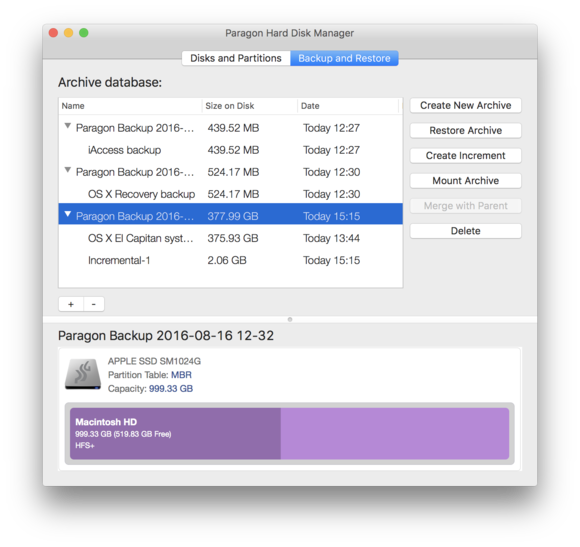Image resolution: width=580 pixels, height=547 pixels.
Task: Click the dimmed Merge with Parent button
Action: click(466, 206)
